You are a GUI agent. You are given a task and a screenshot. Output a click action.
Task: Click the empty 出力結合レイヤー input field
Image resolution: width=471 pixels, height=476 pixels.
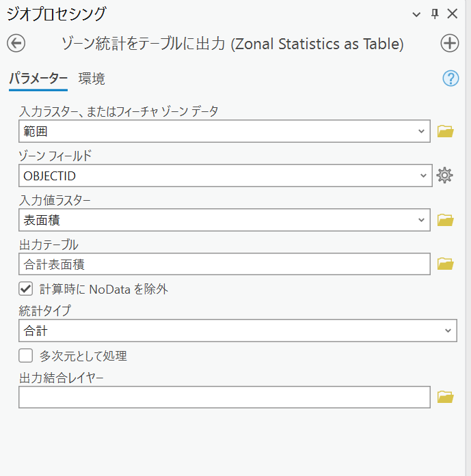(224, 397)
